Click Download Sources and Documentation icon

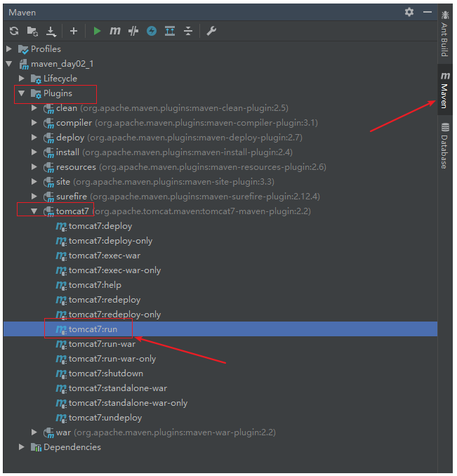[51, 32]
